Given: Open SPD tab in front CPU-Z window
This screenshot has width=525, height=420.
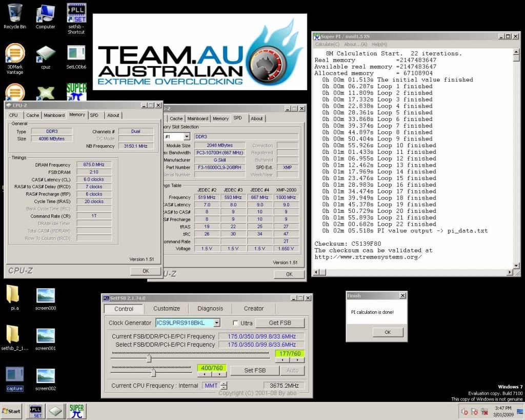Looking at the screenshot, I should point(94,115).
